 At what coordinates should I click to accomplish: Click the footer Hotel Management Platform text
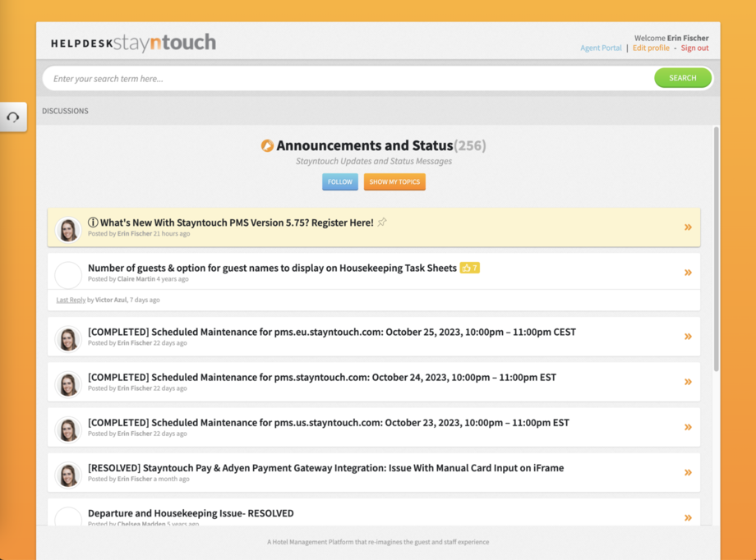pos(378,542)
